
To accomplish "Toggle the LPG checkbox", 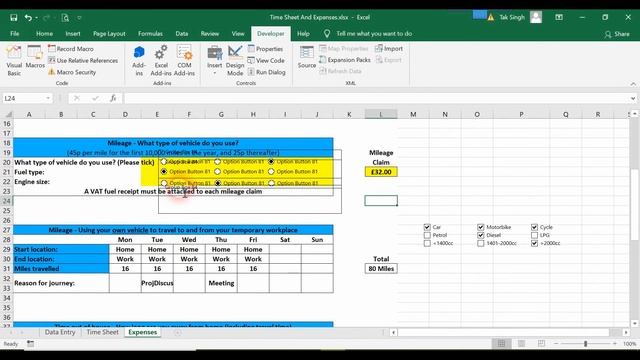I will click(534, 236).
